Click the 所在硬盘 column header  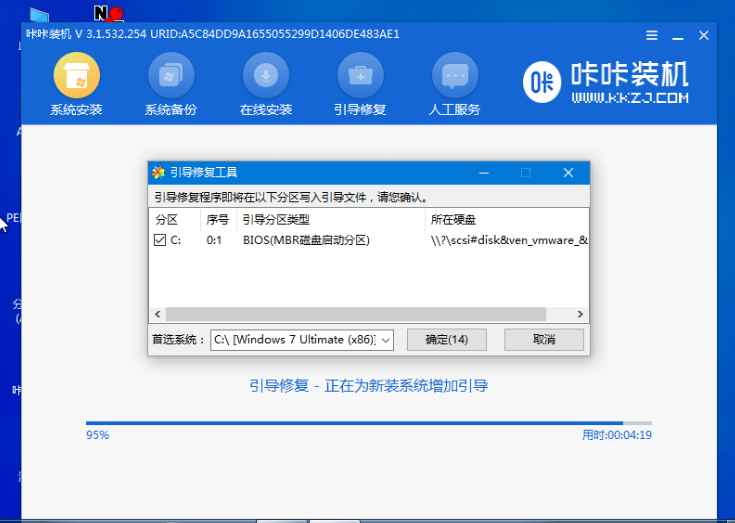pyautogui.click(x=507, y=220)
